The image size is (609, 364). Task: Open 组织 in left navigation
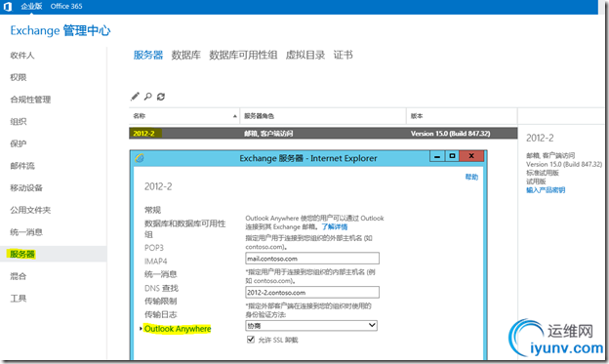point(19,122)
